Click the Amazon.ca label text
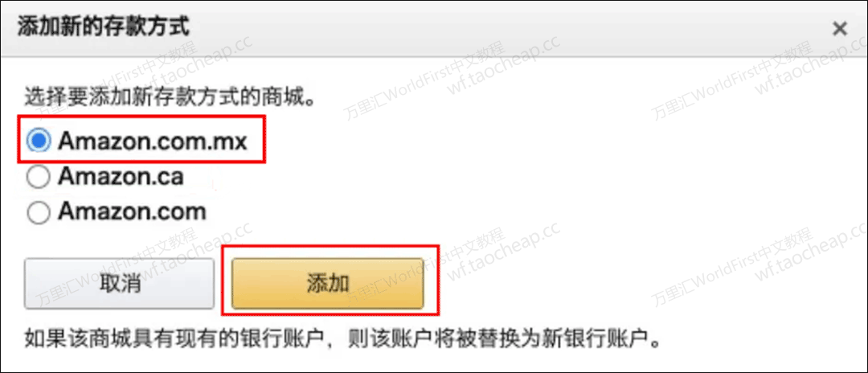Screen dimensions: 868x373 click(121, 177)
